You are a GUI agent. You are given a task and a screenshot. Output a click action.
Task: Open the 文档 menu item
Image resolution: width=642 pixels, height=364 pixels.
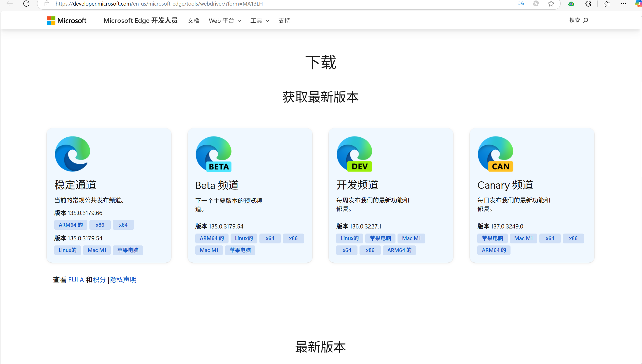click(194, 21)
